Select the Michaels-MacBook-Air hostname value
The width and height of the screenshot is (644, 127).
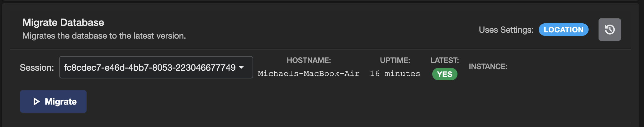click(x=309, y=74)
